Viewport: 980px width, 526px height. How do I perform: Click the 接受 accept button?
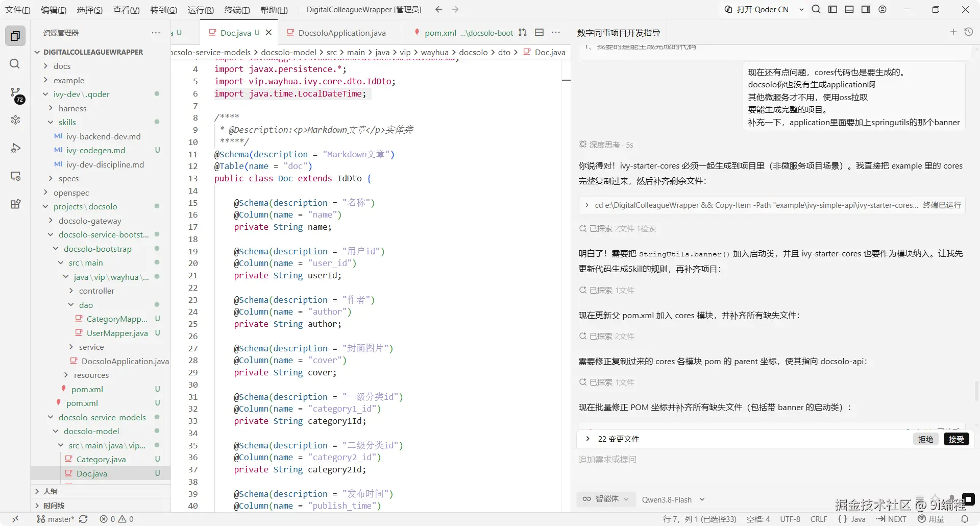coord(956,439)
